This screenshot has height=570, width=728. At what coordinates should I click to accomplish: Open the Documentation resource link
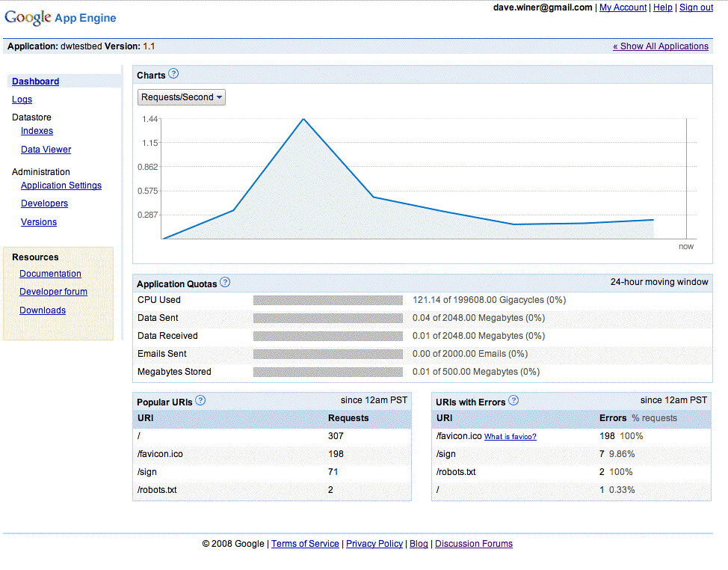50,274
